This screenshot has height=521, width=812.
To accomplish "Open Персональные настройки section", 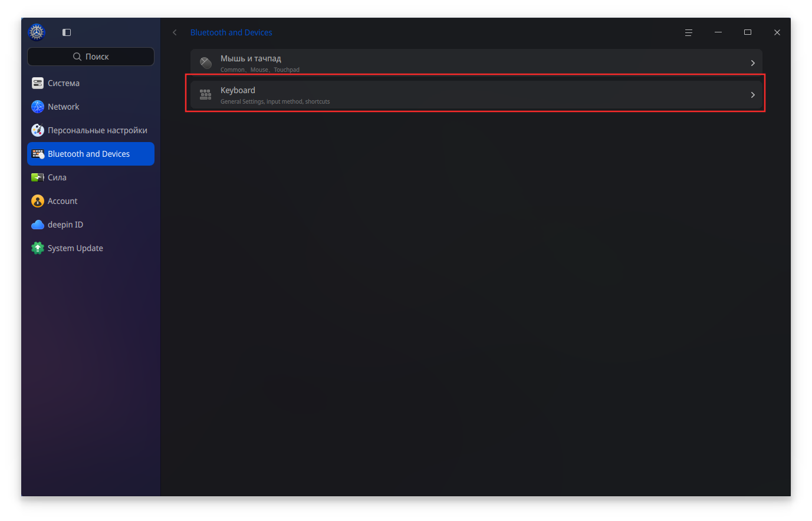I will tap(91, 130).
